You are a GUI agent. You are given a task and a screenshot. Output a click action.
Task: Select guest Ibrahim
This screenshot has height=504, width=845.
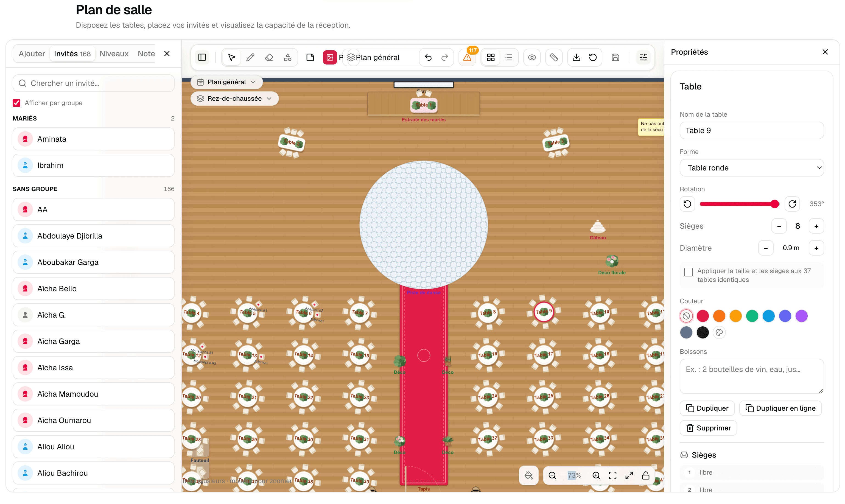[x=93, y=166]
